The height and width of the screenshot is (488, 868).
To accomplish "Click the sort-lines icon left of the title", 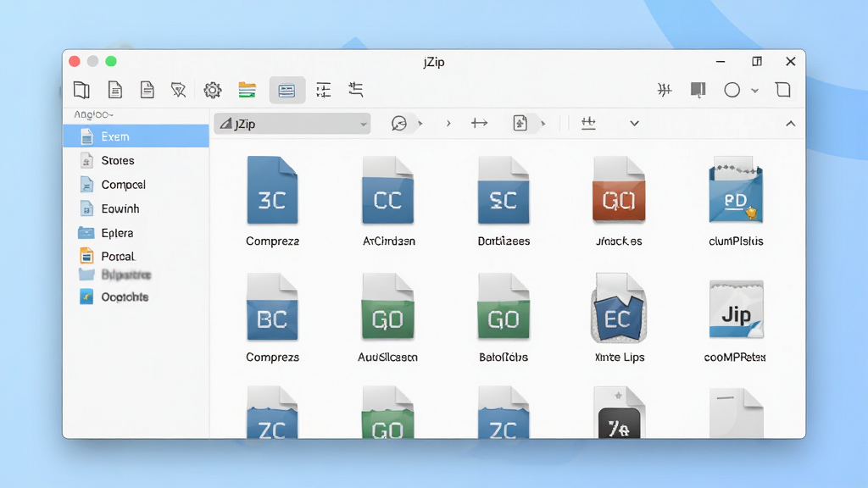I will click(x=356, y=90).
